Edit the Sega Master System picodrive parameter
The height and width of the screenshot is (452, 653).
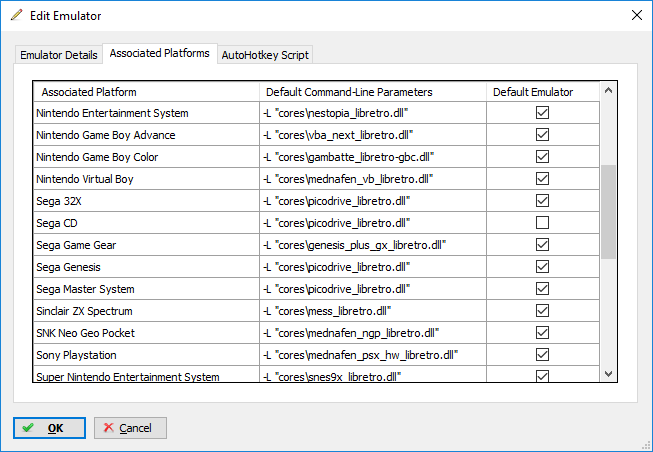click(373, 289)
